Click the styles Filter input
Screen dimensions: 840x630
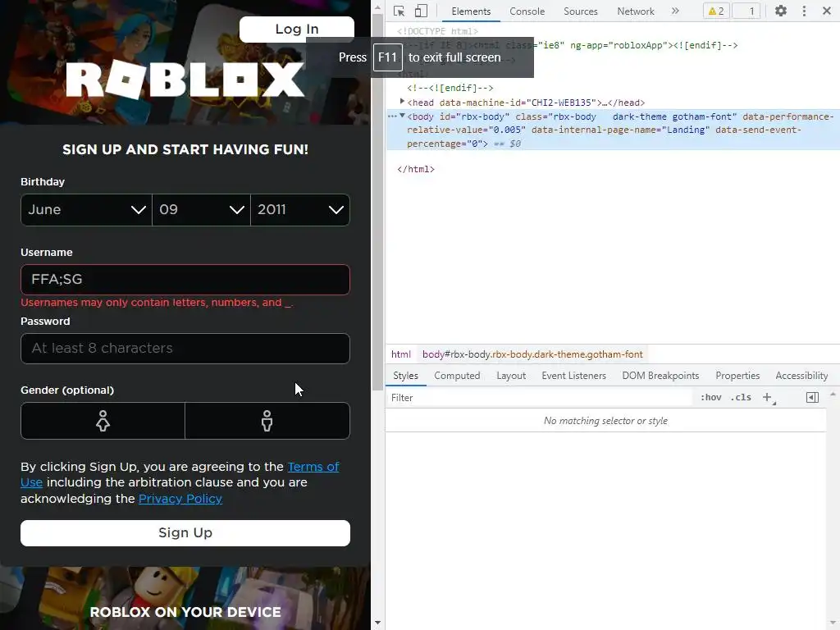tap(538, 398)
